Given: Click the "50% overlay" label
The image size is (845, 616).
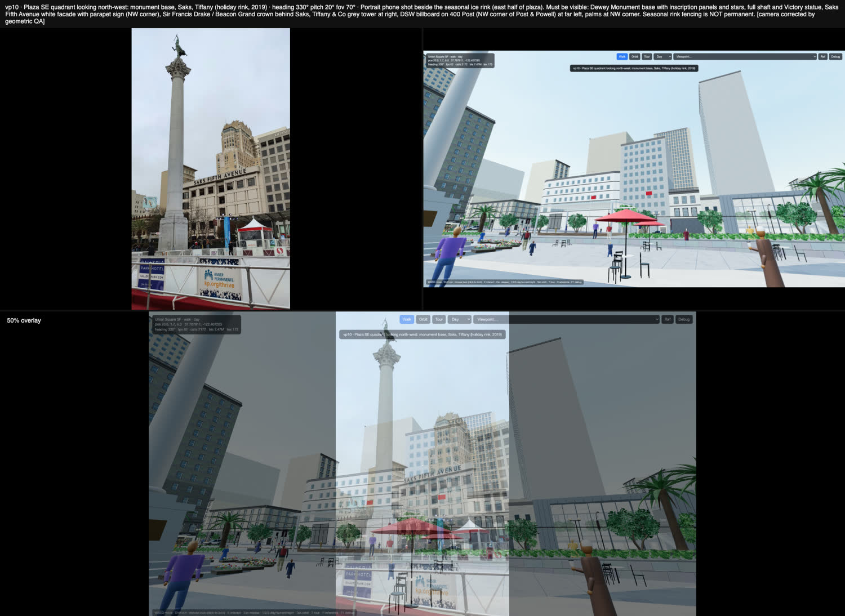Looking at the screenshot, I should (x=24, y=320).
